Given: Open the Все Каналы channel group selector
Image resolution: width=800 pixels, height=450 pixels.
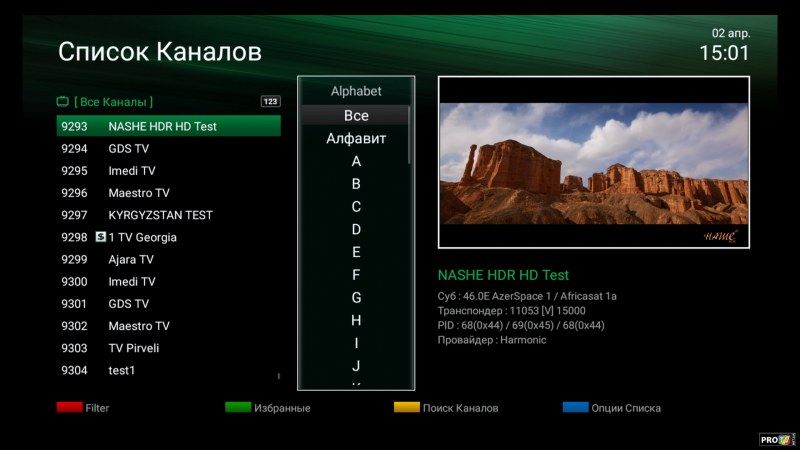Looking at the screenshot, I should 113,102.
